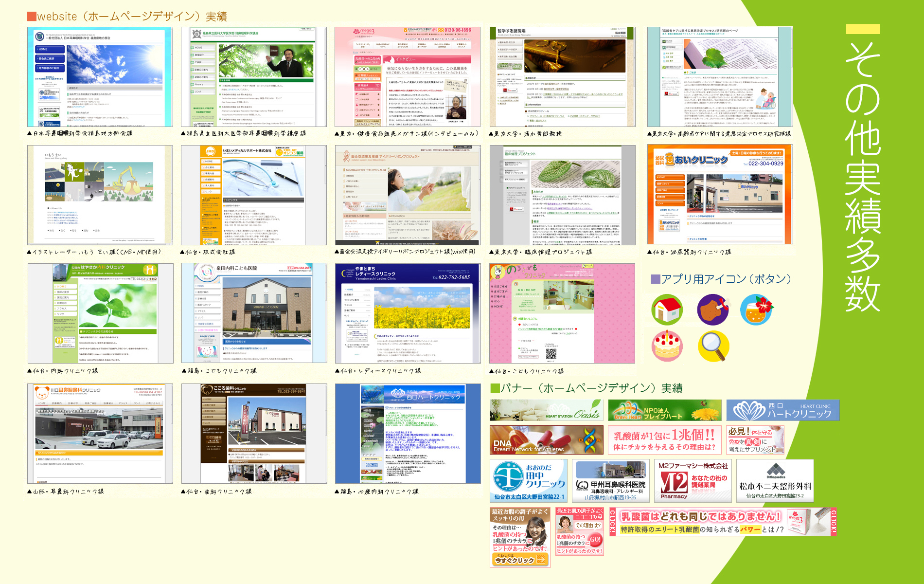The width and height of the screenshot is (924, 584).
Task: Open the こころ歯科クリニック website thumbnail
Action: (x=254, y=433)
